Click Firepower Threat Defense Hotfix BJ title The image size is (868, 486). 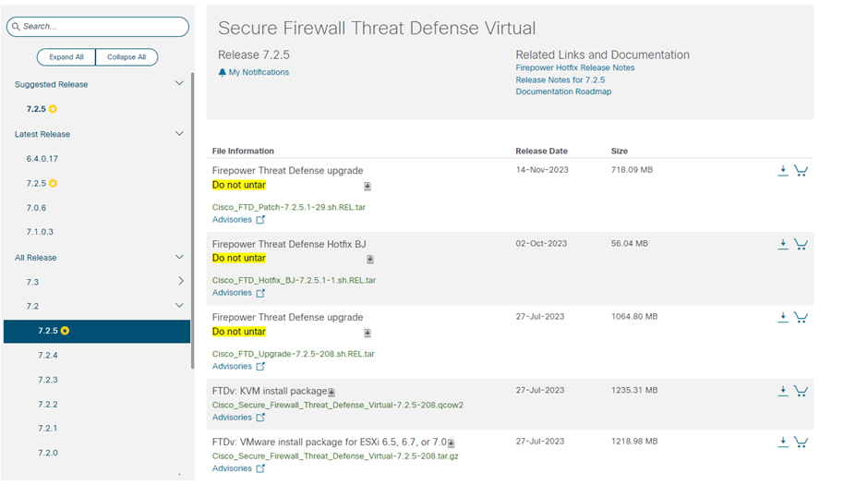(289, 244)
